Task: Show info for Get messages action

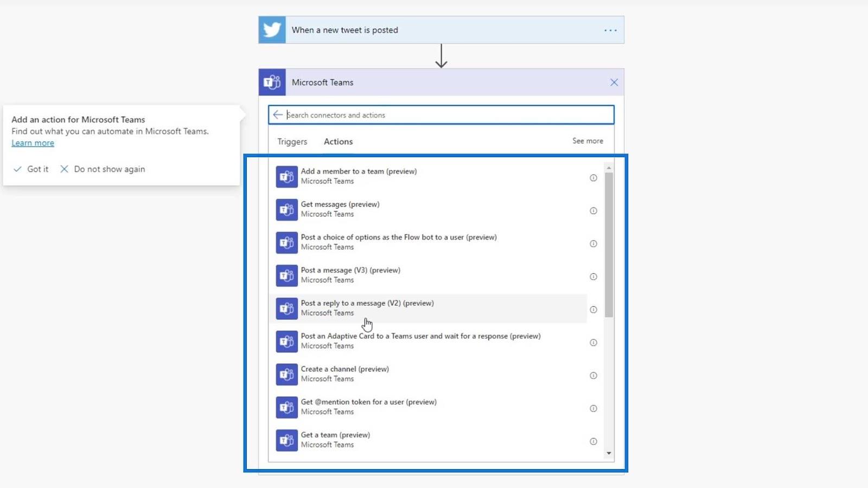Action: coord(593,211)
